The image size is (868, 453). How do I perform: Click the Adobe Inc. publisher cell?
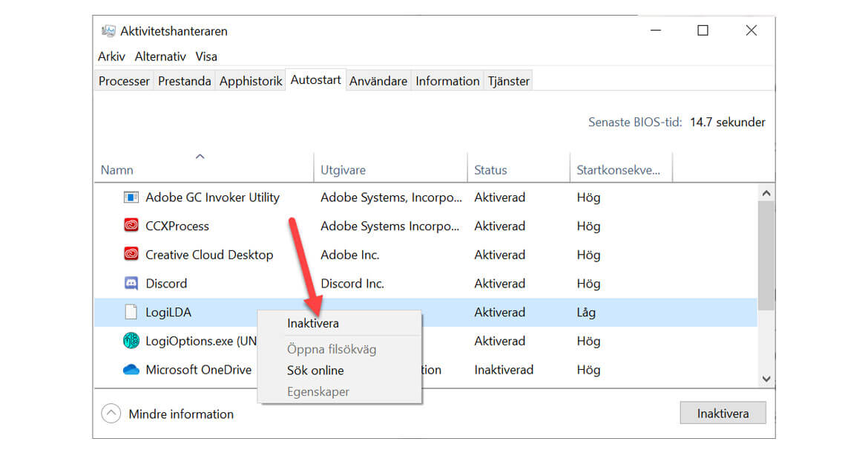pyautogui.click(x=350, y=255)
